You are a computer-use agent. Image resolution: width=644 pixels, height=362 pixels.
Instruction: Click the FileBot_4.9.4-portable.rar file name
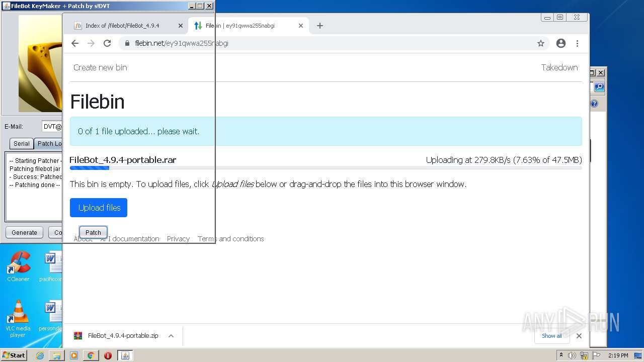point(123,160)
